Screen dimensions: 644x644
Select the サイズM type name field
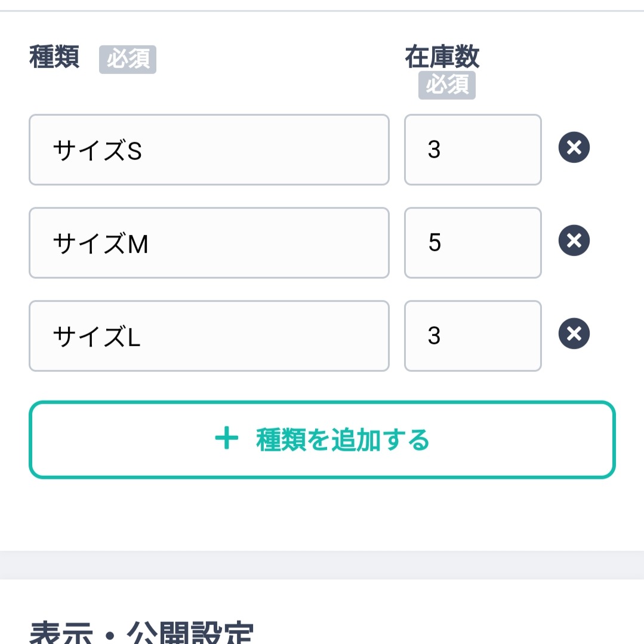coord(209,243)
